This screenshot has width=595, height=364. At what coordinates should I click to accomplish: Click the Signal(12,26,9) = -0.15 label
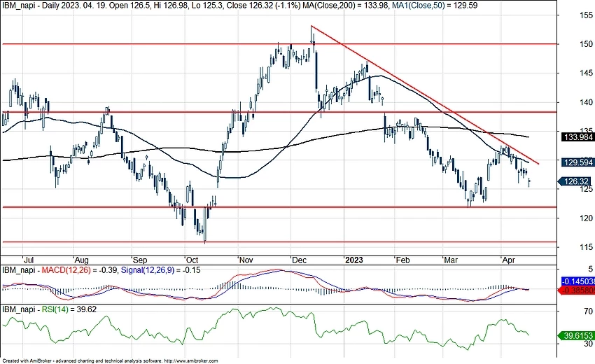click(x=160, y=270)
